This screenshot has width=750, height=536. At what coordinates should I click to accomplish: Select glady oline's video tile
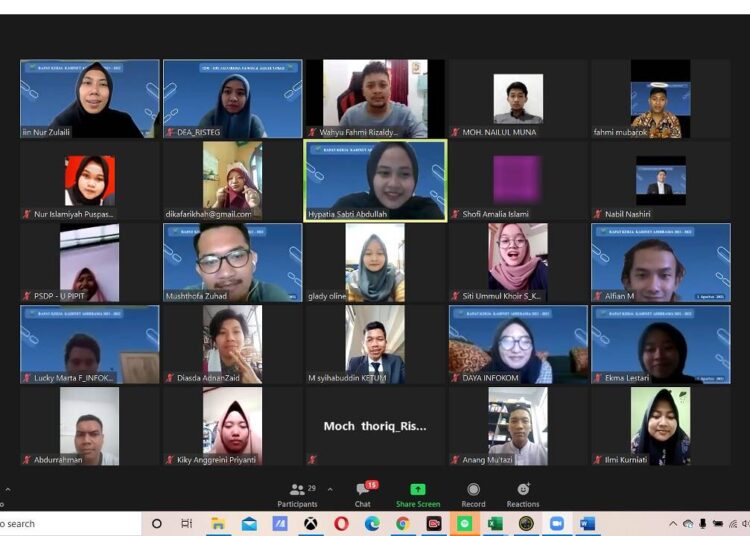click(375, 263)
